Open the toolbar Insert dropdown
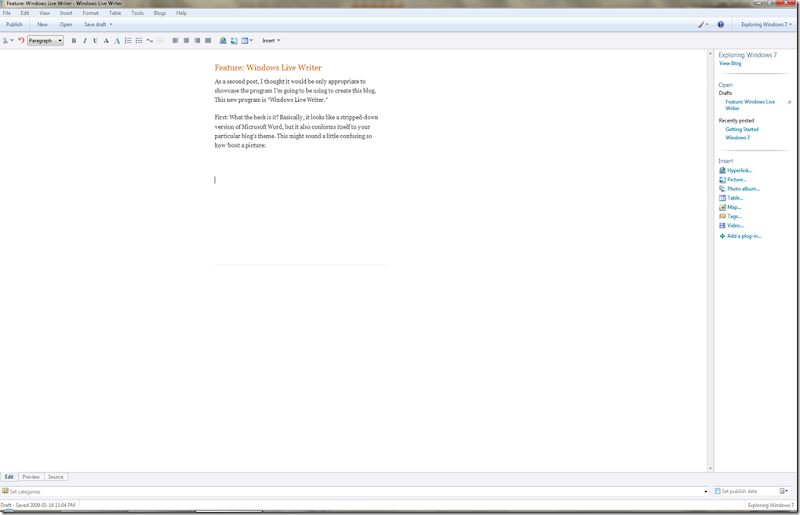 [271, 40]
